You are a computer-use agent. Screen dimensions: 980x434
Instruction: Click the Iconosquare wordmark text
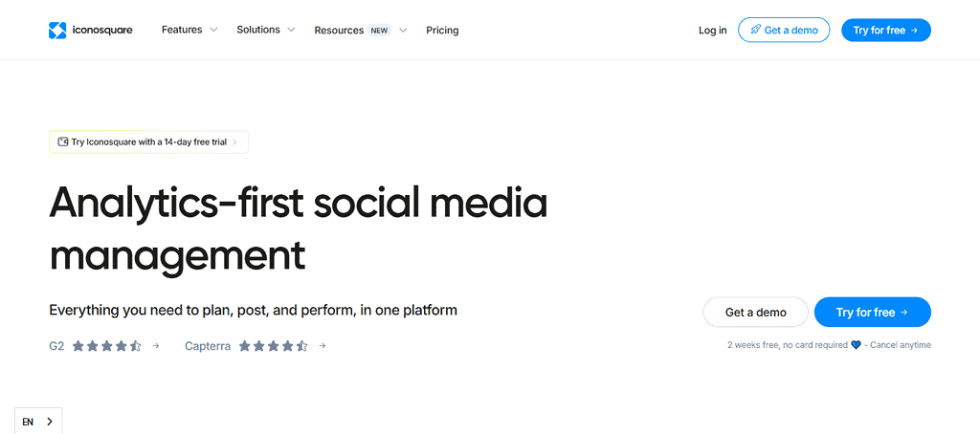pyautogui.click(x=102, y=31)
